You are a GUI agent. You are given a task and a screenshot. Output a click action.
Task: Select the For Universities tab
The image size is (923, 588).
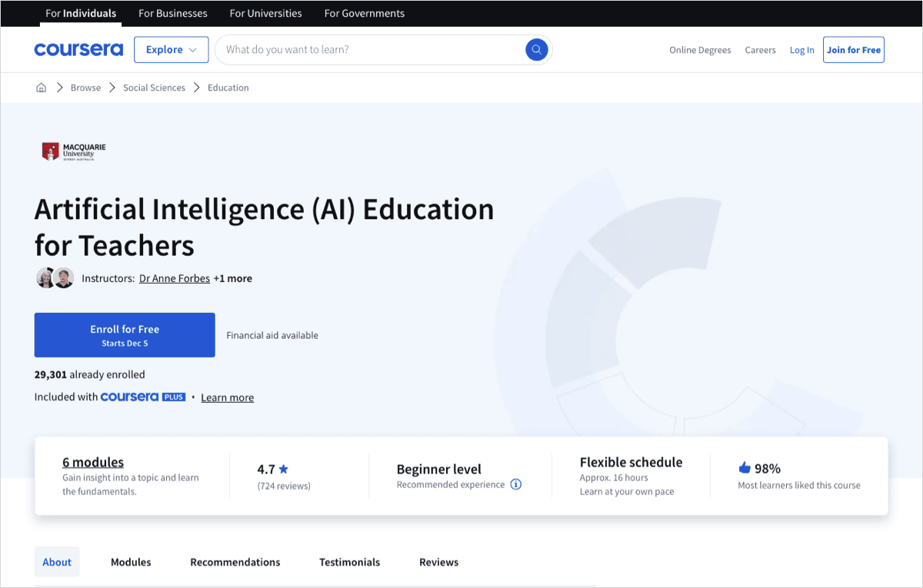(265, 13)
